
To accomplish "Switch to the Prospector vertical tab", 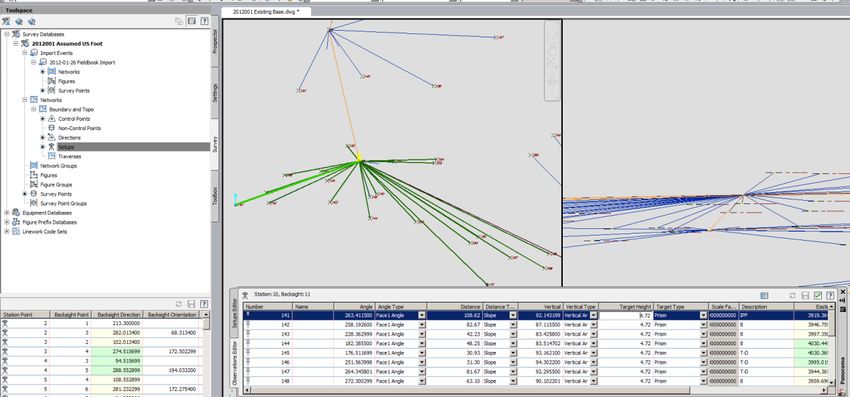I will pos(215,41).
